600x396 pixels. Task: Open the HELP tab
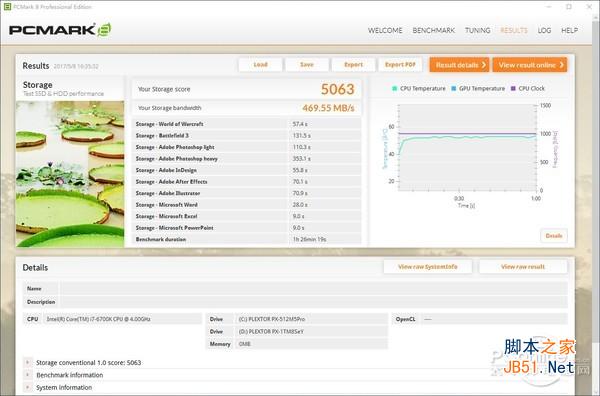tap(569, 30)
